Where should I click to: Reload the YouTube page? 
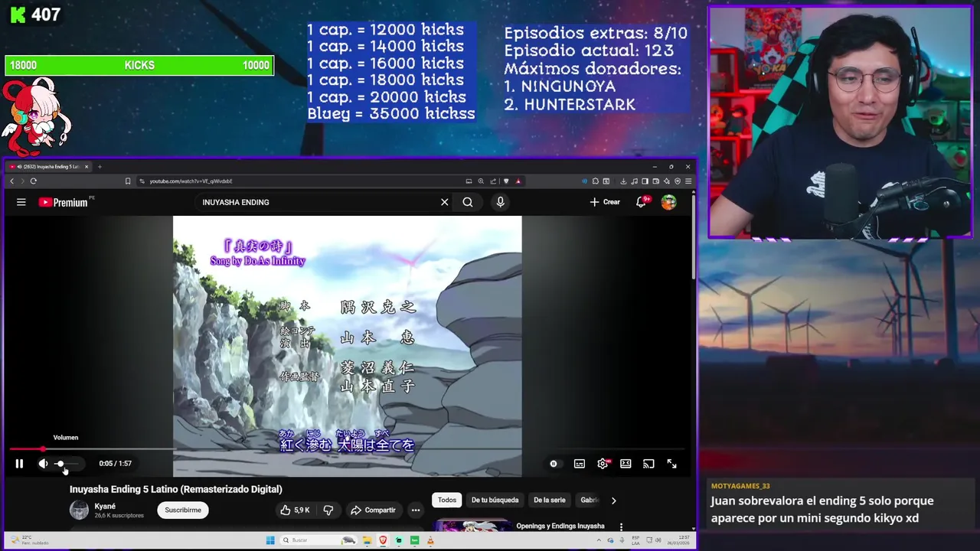(x=33, y=181)
